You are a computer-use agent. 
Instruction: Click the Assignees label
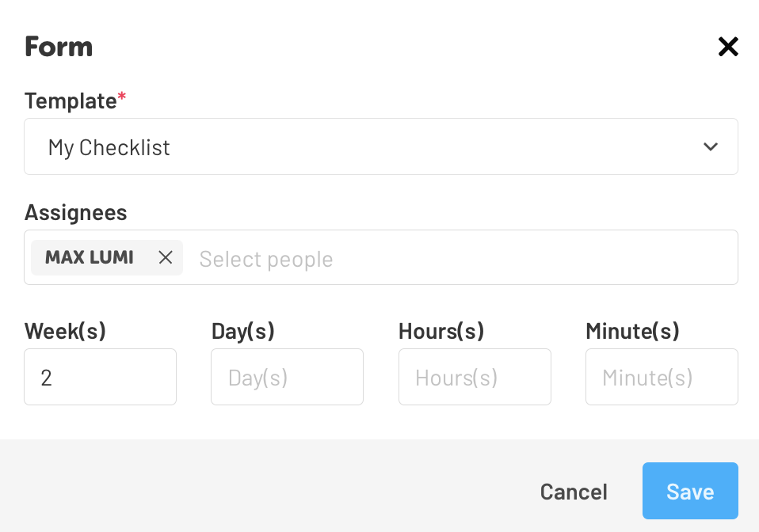coord(75,212)
